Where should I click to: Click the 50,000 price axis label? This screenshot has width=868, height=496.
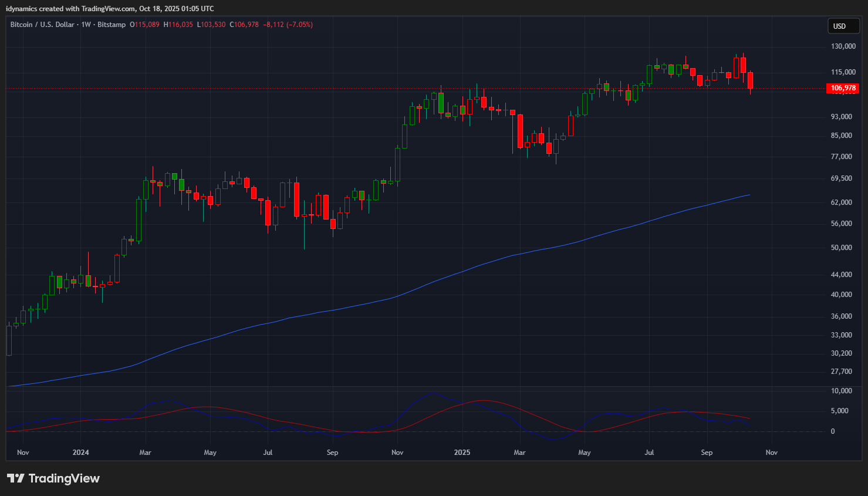(841, 248)
